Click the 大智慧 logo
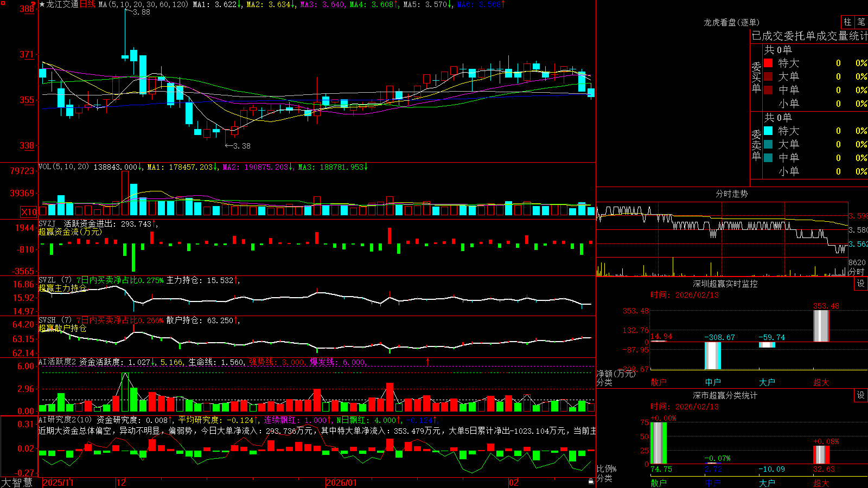This screenshot has width=868, height=488. (x=17, y=482)
